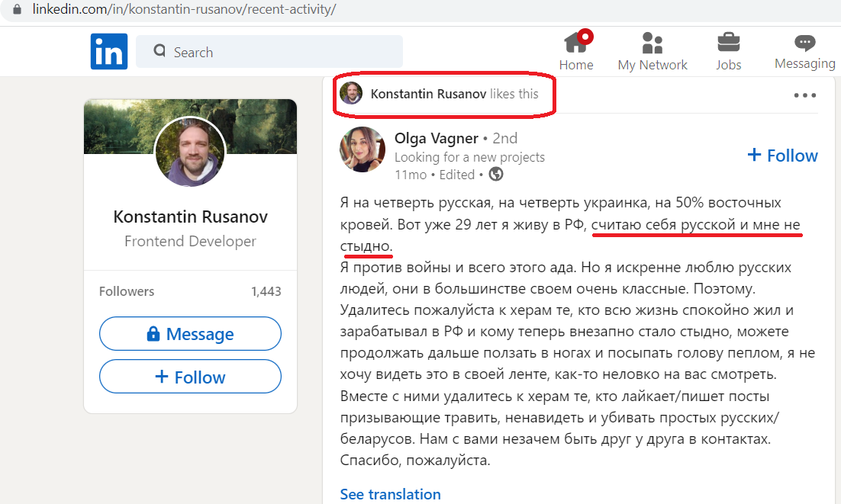The height and width of the screenshot is (504, 841).
Task: Click See translation link
Action: 391,494
